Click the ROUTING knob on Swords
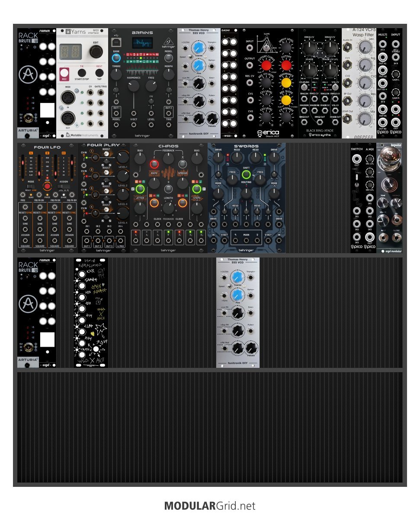 (246, 193)
